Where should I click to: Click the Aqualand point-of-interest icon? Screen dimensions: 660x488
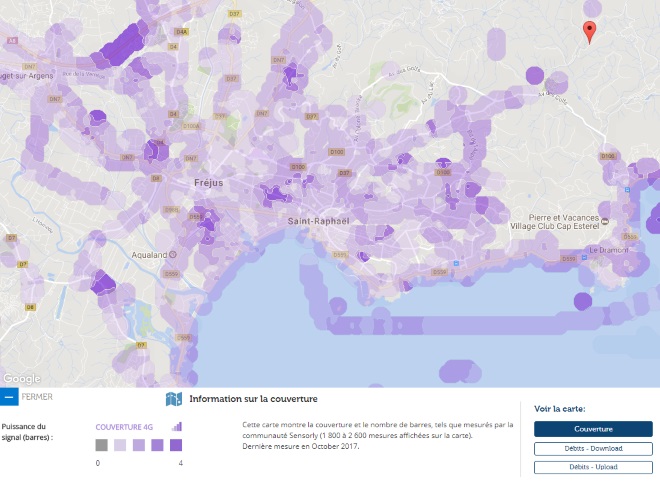coord(172,254)
